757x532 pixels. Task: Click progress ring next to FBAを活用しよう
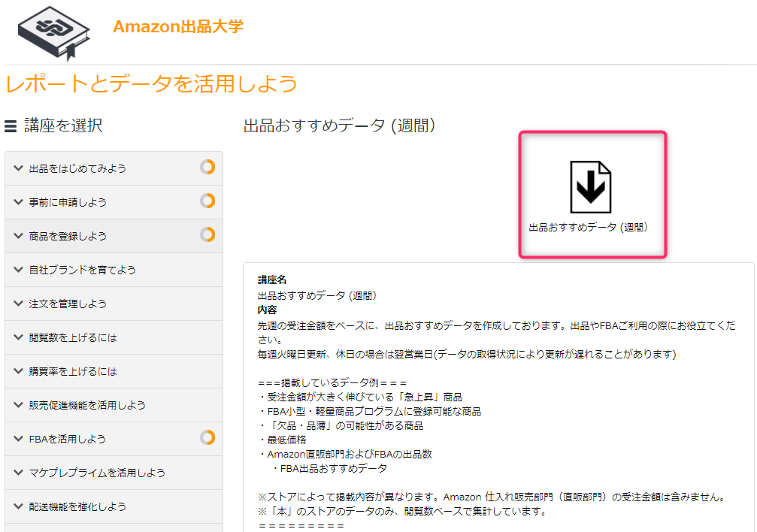click(x=207, y=437)
